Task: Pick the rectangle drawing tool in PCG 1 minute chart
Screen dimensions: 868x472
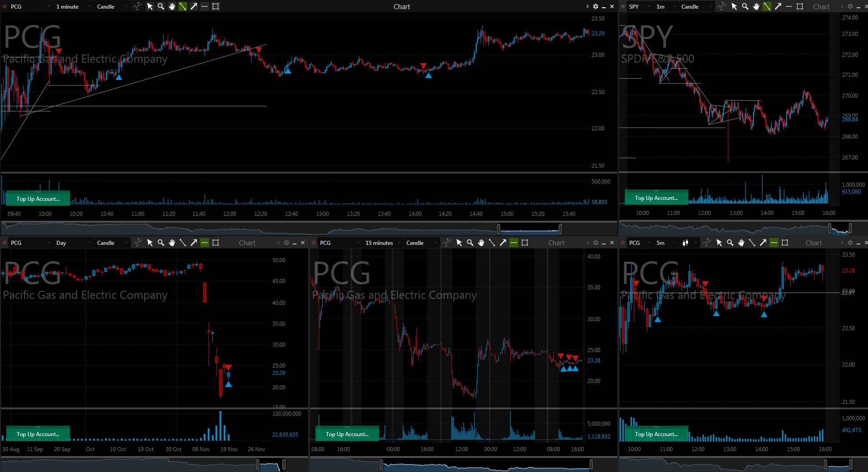Action: point(216,6)
